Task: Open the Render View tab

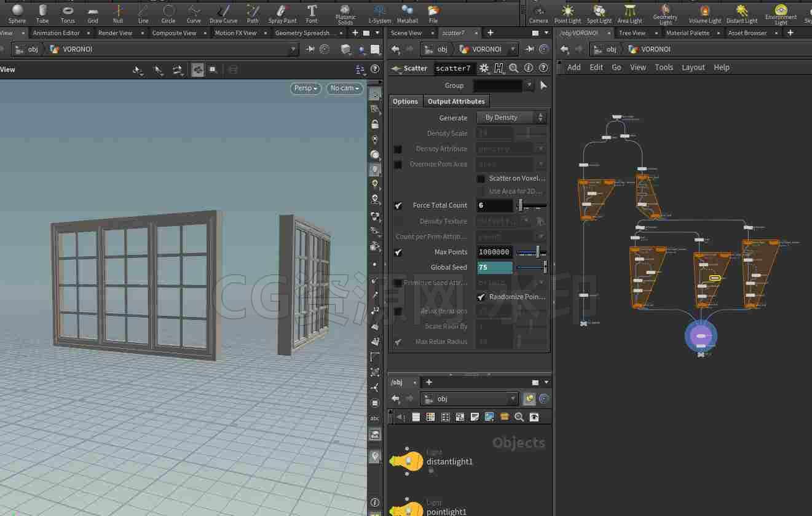Action: click(115, 33)
